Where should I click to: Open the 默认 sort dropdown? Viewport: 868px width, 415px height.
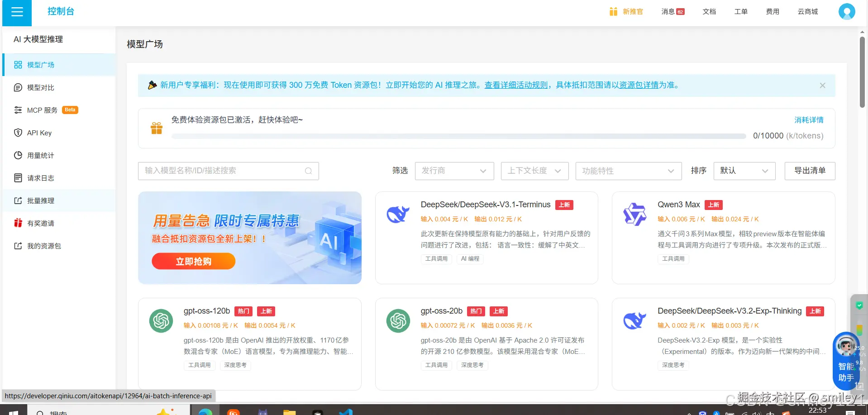[x=744, y=171]
